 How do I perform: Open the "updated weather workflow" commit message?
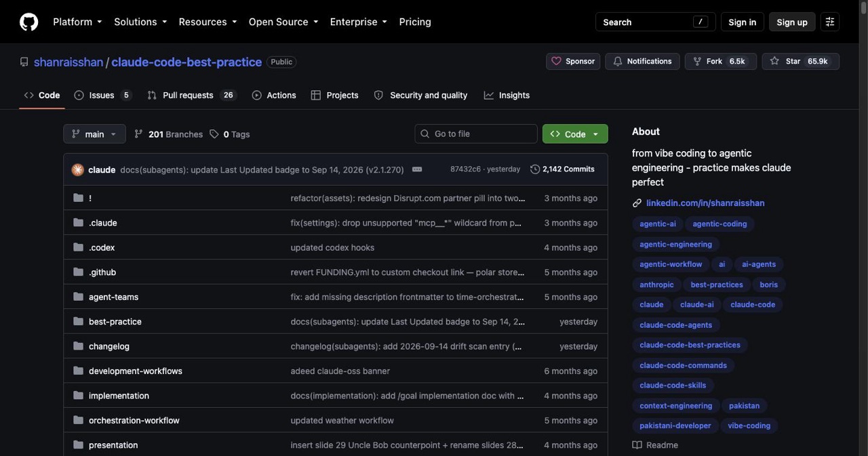342,420
